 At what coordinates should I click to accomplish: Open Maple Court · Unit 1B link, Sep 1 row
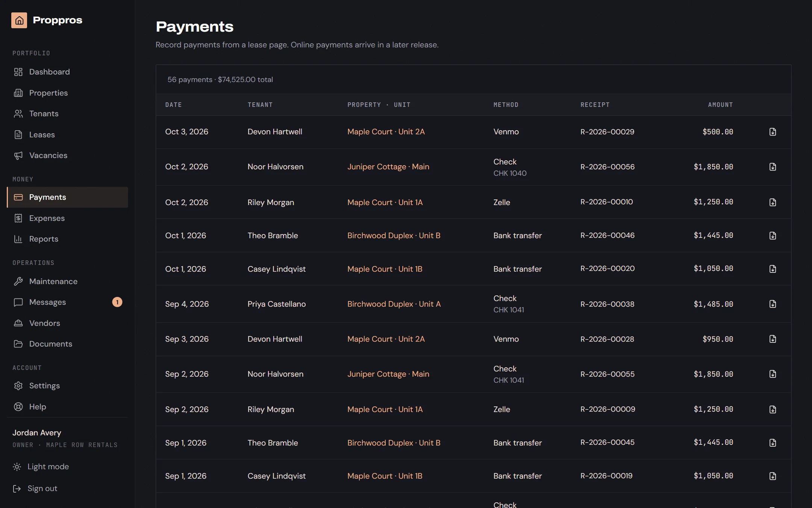click(385, 476)
